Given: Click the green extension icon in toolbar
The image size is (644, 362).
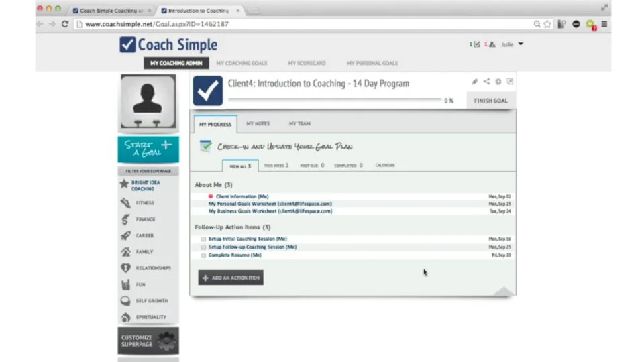Looking at the screenshot, I should coord(590,25).
